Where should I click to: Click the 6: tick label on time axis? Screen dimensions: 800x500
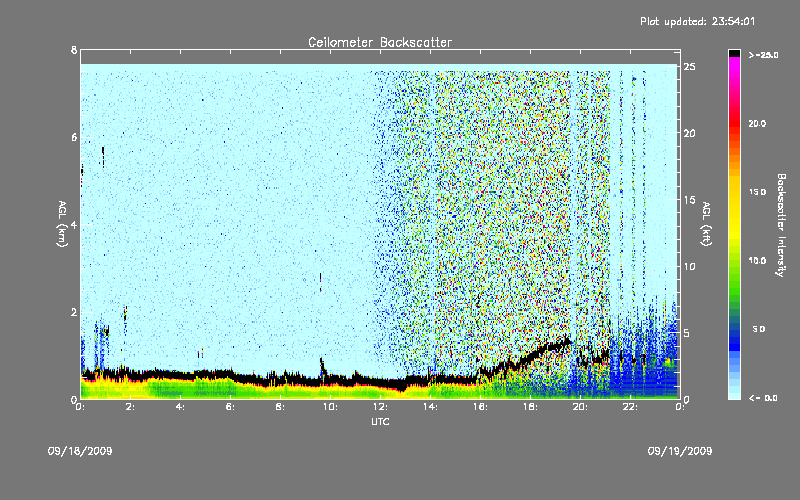point(230,407)
